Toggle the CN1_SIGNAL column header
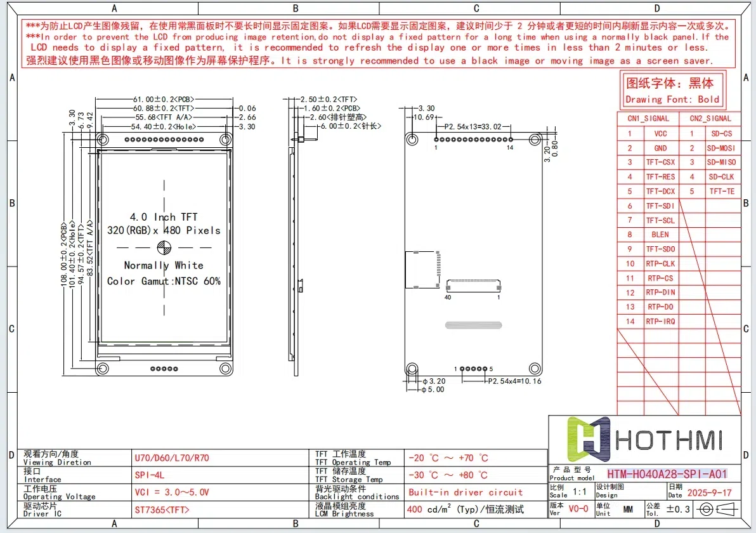Image resolution: width=756 pixels, height=533 pixels. [x=648, y=118]
